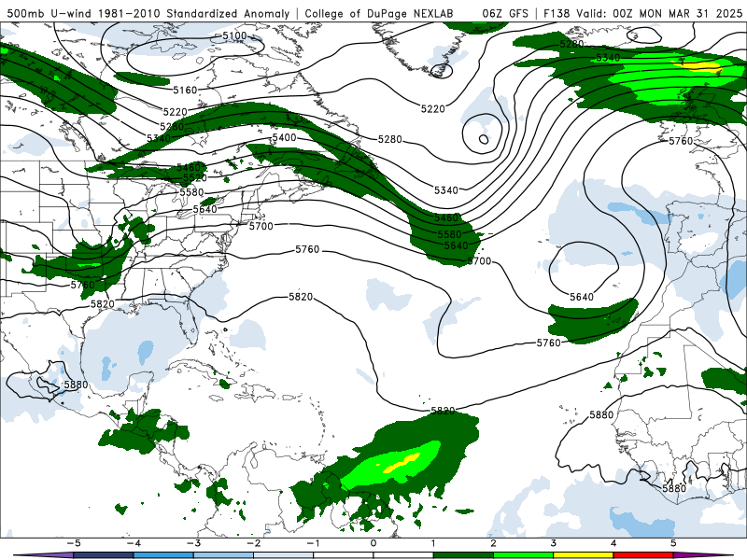This screenshot has height=560, width=747.
Task: Click the '500mb U-wind 1981-2010 Standardized Anomaly' title
Action: click(148, 14)
